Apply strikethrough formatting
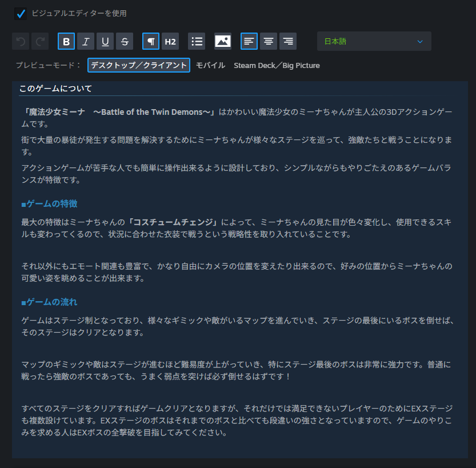476x468 pixels. (125, 41)
